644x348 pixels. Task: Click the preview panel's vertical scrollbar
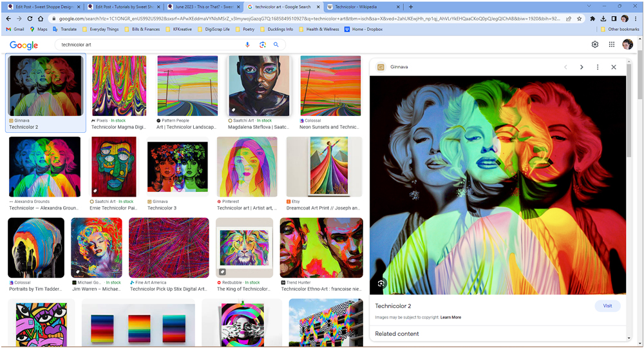pyautogui.click(x=629, y=111)
